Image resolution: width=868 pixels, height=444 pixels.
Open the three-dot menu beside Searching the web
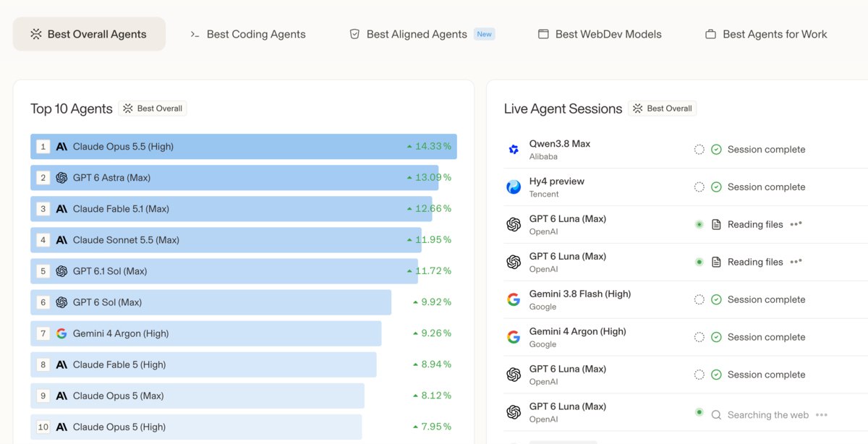822,415
